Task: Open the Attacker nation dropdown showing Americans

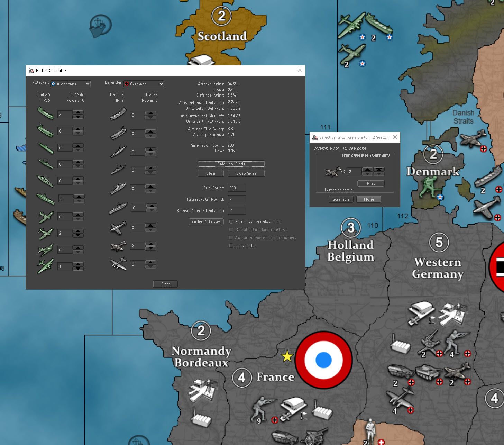Action: pos(71,84)
